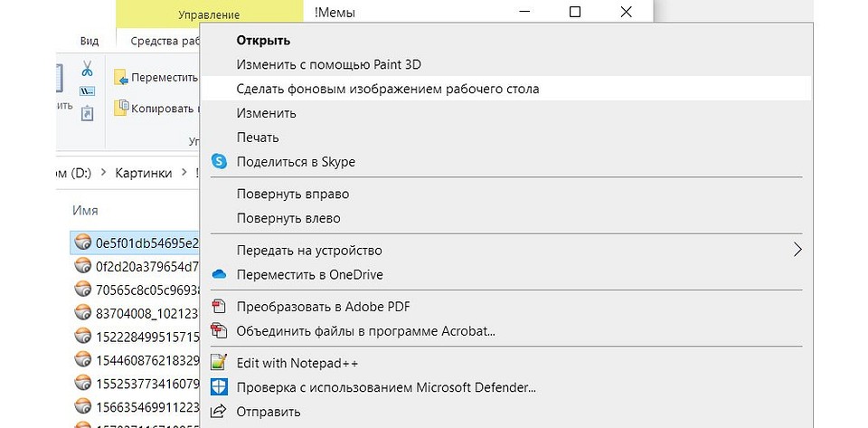Click the Copy path icon in ribbon
This screenshot has width=868, height=428.
coord(88,91)
